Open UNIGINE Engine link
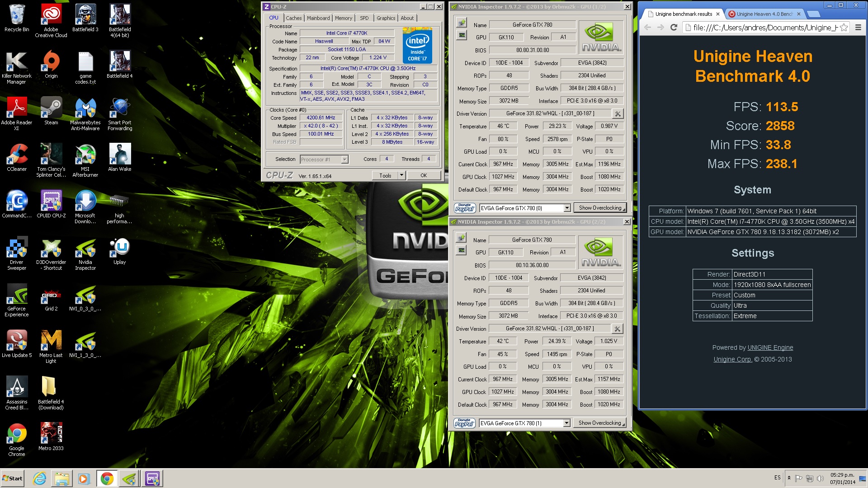The image size is (868, 488). (770, 347)
